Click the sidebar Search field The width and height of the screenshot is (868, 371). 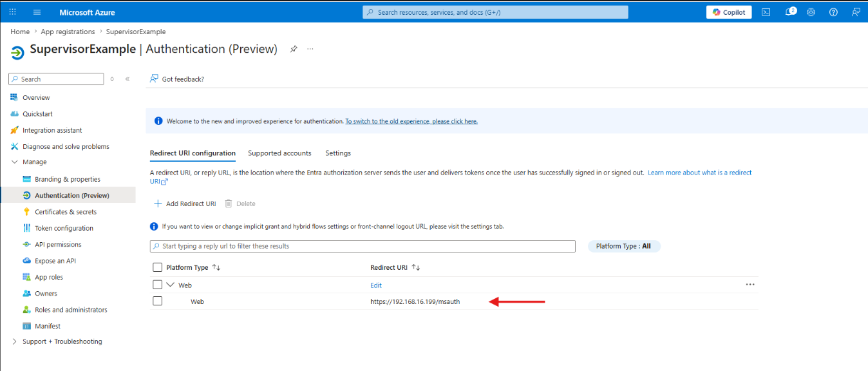coord(56,79)
